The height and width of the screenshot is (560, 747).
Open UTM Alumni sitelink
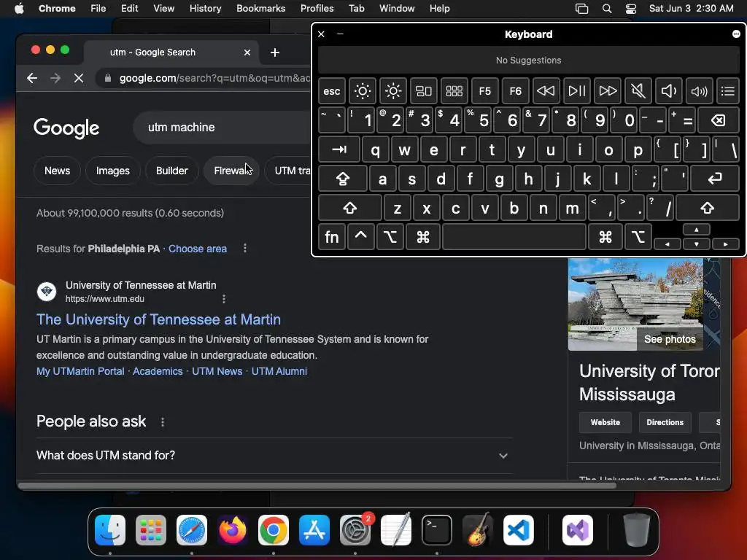pyautogui.click(x=279, y=371)
